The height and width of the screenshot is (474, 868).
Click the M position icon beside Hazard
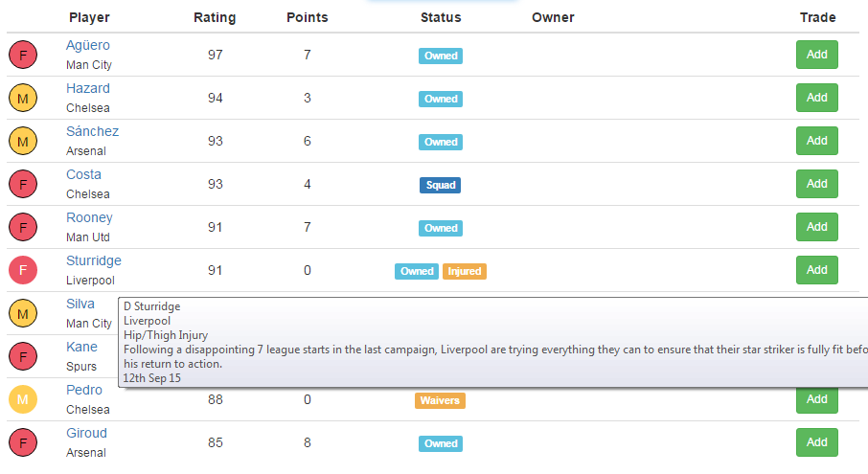click(23, 98)
